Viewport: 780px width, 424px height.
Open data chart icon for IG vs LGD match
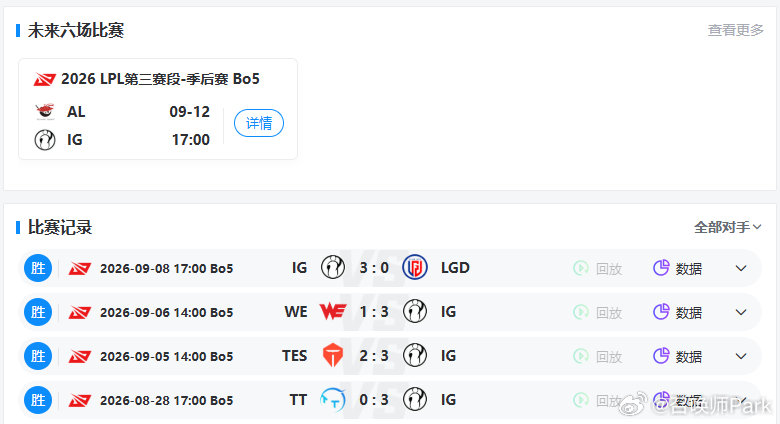coord(661,268)
